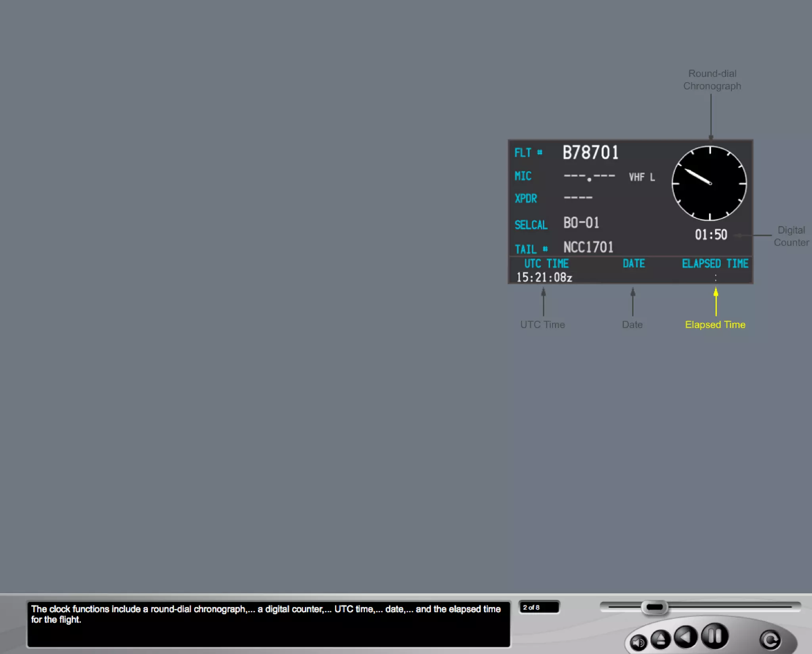Viewport: 812px width, 654px height.
Task: Click the Round-dial Chronograph annotation label
Action: click(x=712, y=80)
